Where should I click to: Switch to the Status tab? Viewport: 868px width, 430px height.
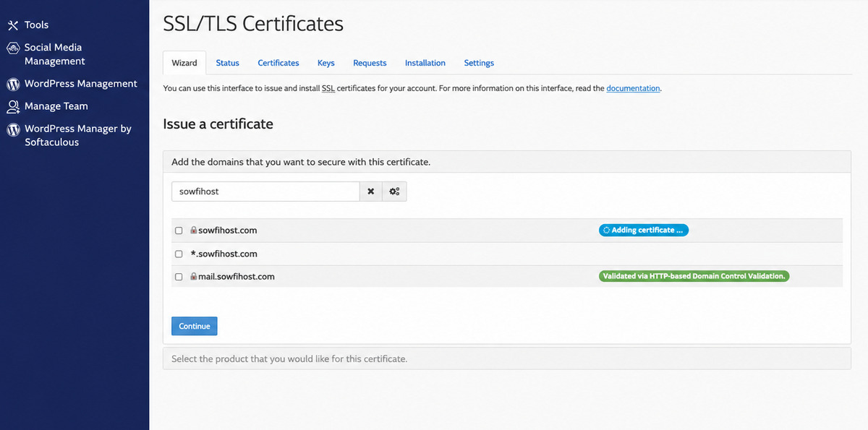[227, 63]
